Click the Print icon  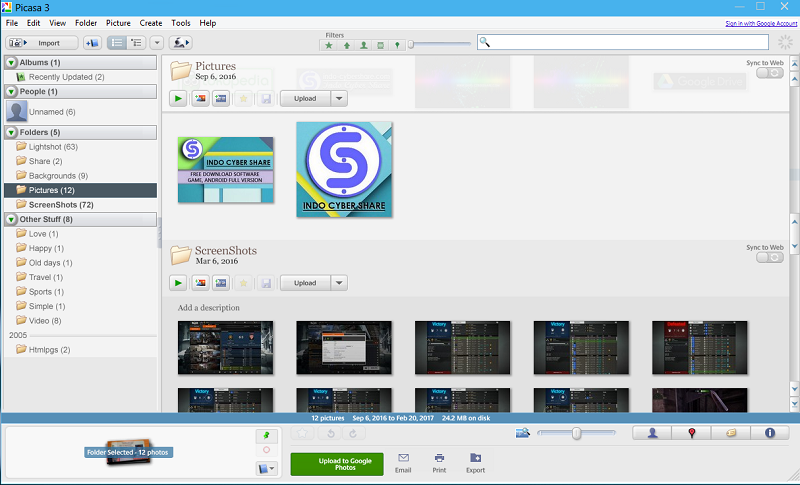click(439, 463)
